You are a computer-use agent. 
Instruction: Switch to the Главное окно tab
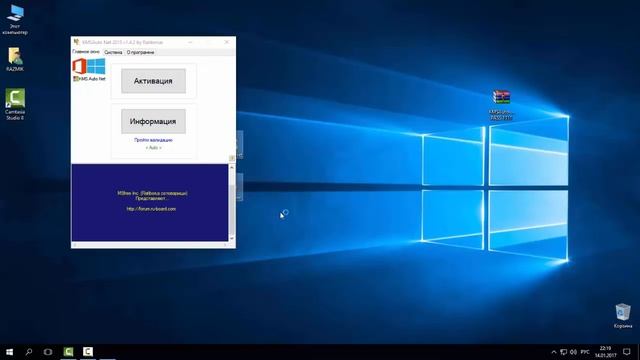click(86, 52)
